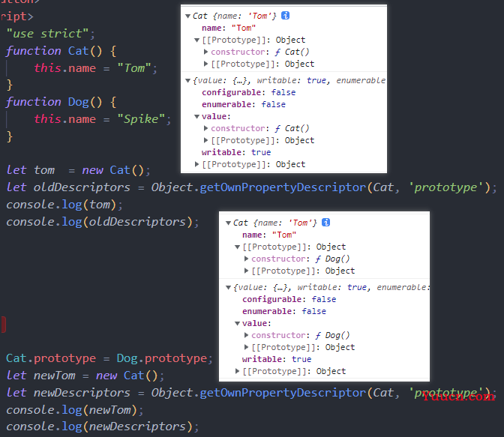
Task: Collapse the value: node above constructor f Dog()
Action: (x=238, y=324)
